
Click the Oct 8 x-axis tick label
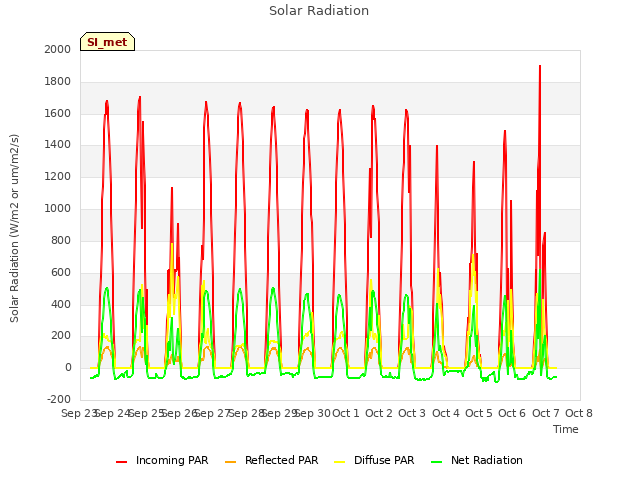click(579, 413)
